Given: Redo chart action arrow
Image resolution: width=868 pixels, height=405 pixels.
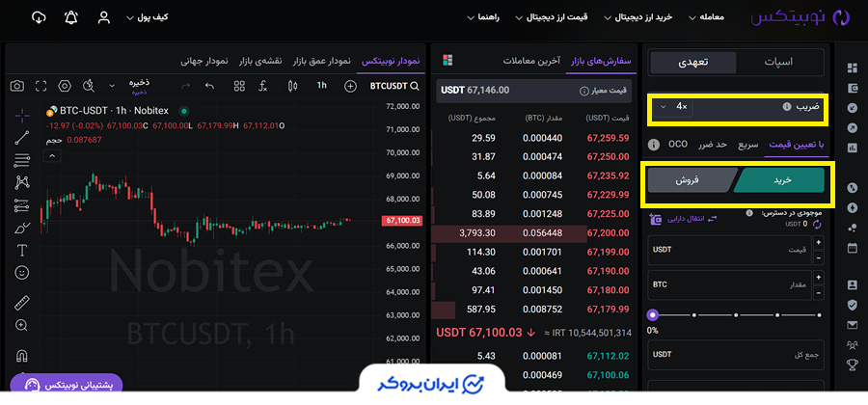Looking at the screenshot, I should coord(186,86).
